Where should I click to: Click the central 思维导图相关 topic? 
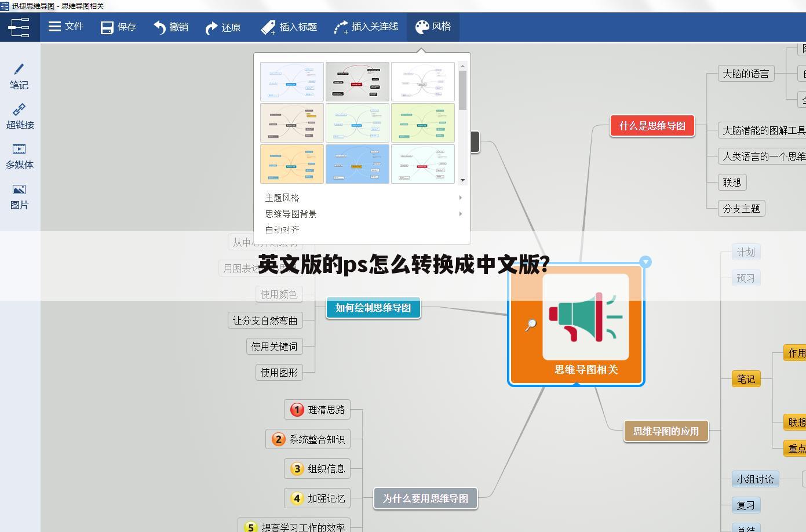(x=586, y=370)
